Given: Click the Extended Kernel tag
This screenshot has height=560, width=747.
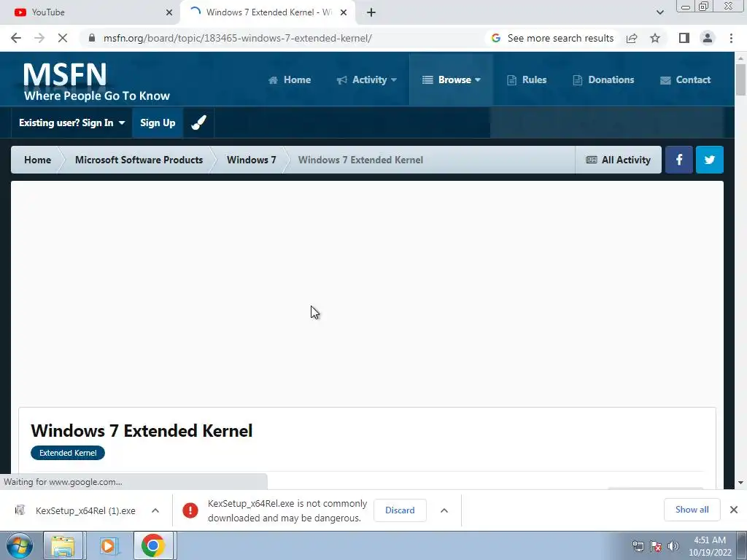Looking at the screenshot, I should [68, 453].
